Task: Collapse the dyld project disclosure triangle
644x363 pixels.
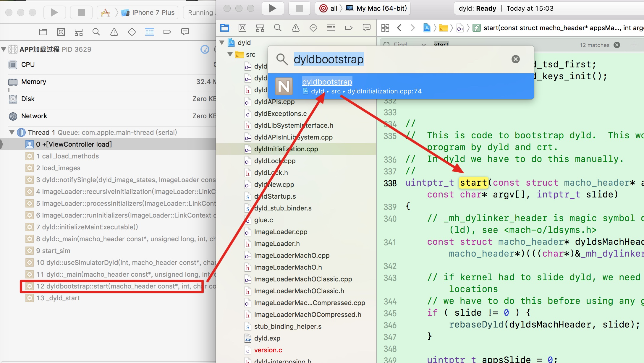Action: pyautogui.click(x=222, y=43)
